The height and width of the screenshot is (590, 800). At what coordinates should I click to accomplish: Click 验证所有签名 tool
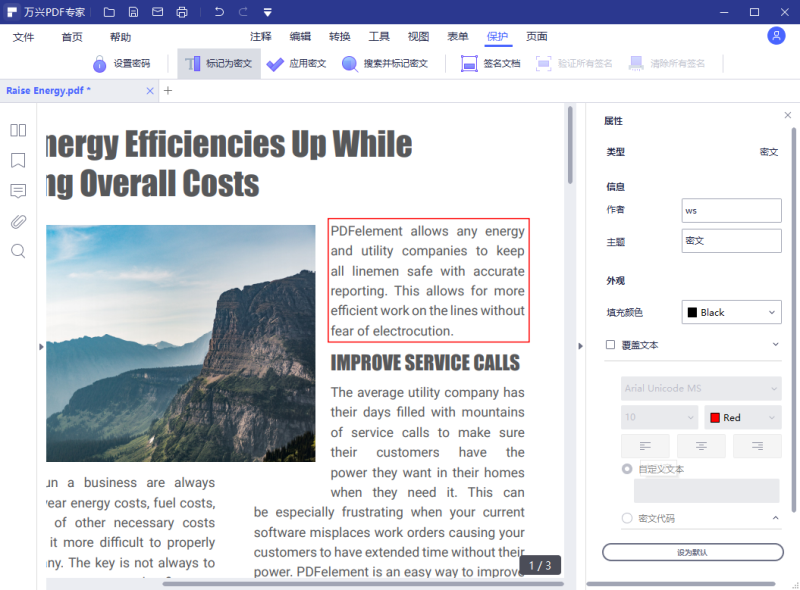(x=574, y=63)
